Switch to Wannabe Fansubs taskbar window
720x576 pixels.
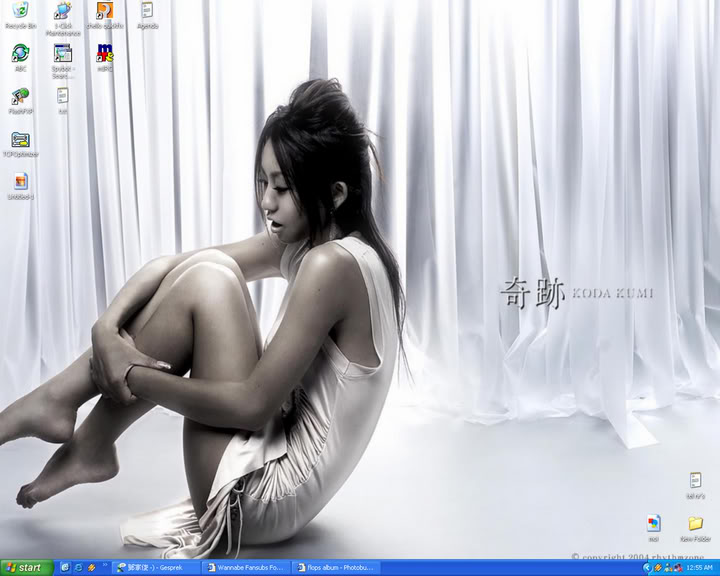coord(247,568)
